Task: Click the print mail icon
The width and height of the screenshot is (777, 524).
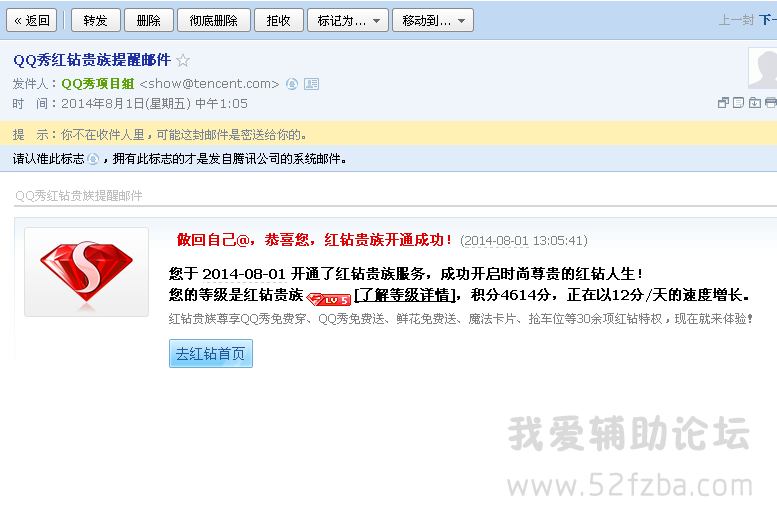Action: tap(771, 103)
